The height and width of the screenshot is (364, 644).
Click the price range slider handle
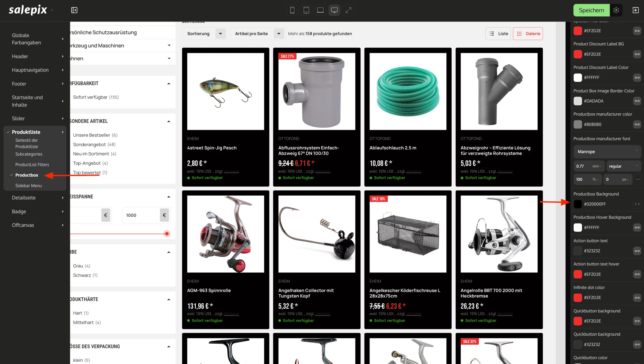(x=167, y=234)
